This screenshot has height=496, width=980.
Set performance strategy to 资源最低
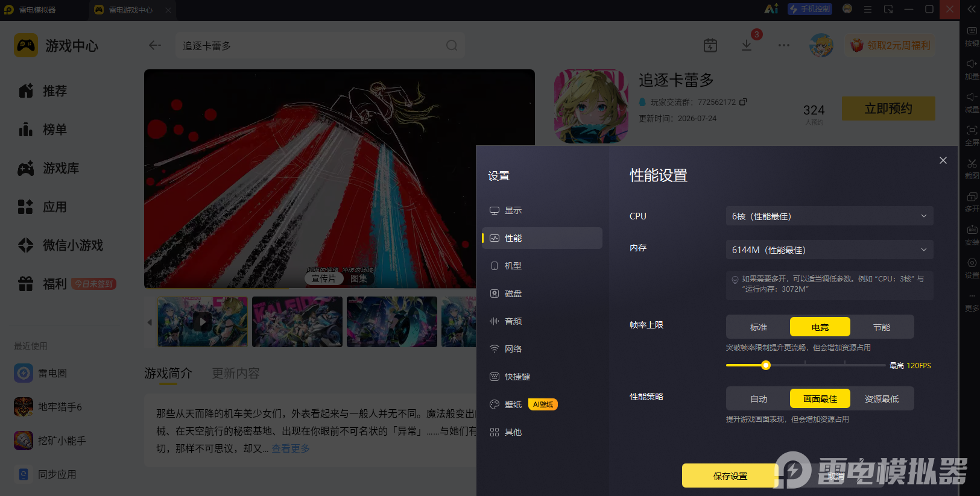[x=882, y=398]
